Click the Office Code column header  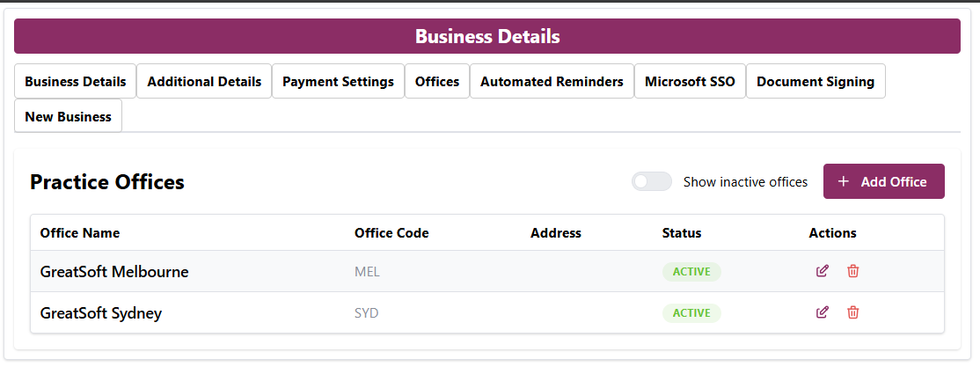tap(391, 233)
